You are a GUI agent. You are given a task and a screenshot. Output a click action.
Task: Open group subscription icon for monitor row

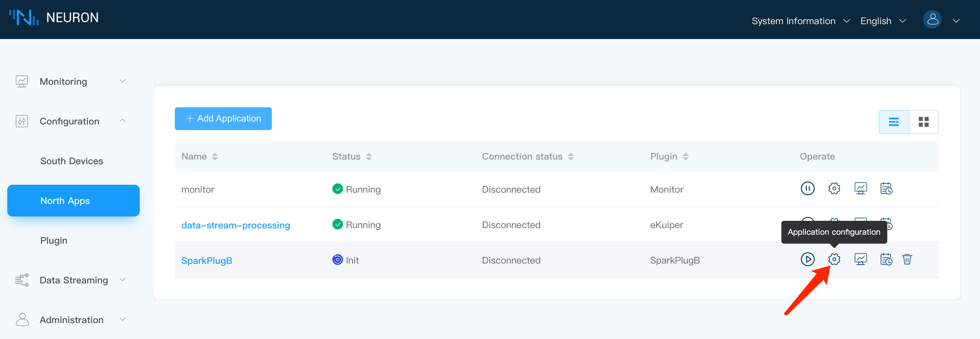pos(886,188)
